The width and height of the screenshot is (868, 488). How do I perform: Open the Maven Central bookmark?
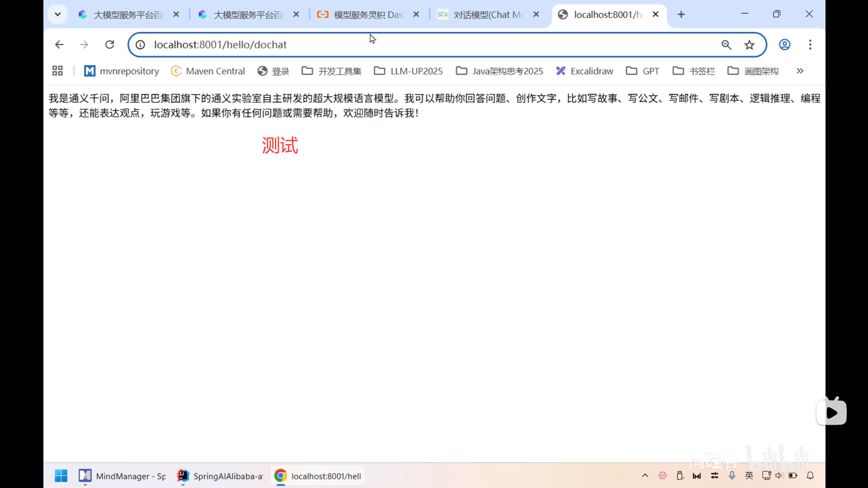pos(209,71)
